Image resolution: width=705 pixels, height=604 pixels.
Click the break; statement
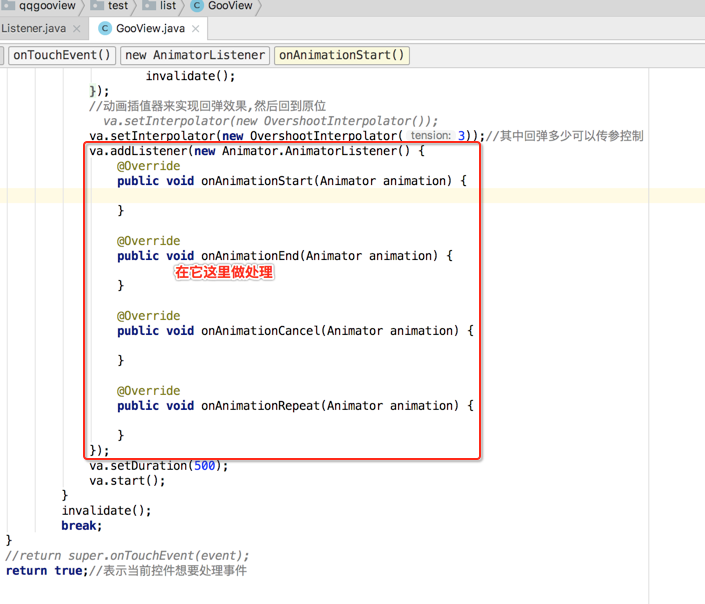82,526
